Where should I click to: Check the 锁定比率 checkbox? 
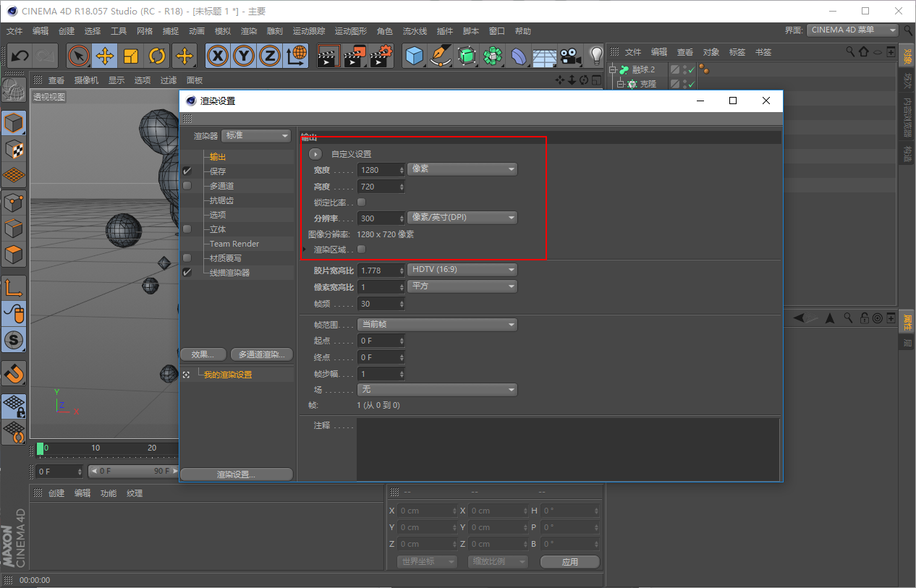[362, 202]
